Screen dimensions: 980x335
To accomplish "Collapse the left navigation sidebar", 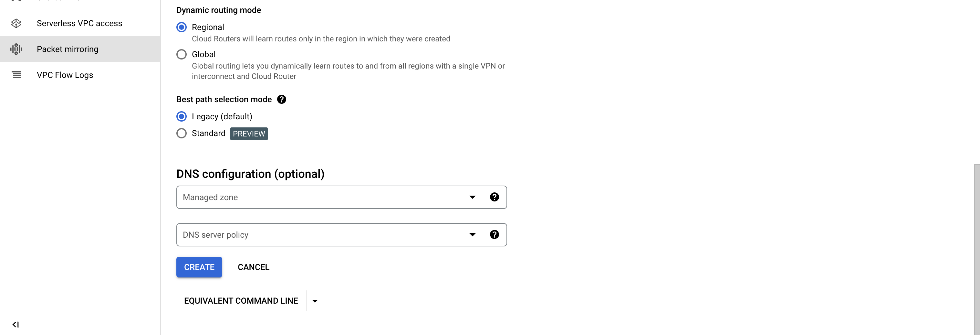I will pyautogui.click(x=16, y=324).
